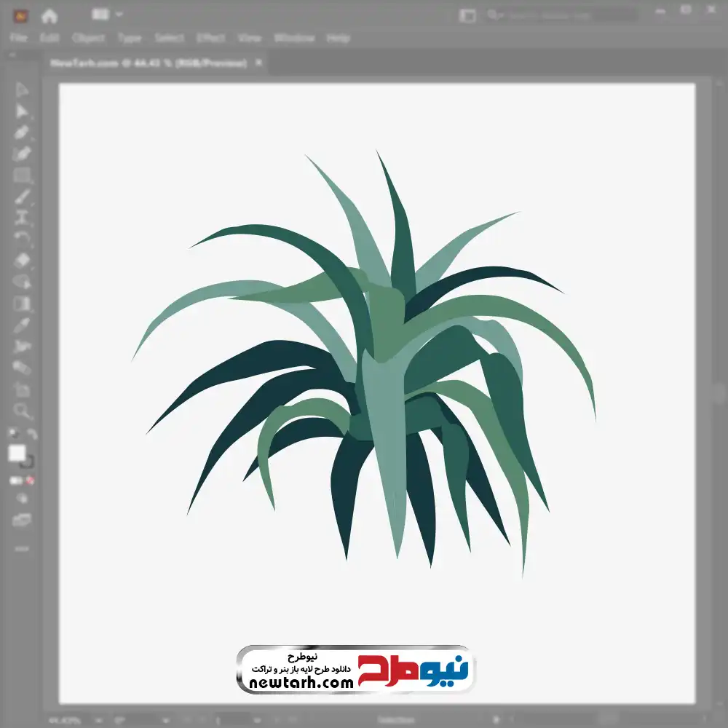728x728 pixels.
Task: Select the Pen tool
Action: point(21,132)
